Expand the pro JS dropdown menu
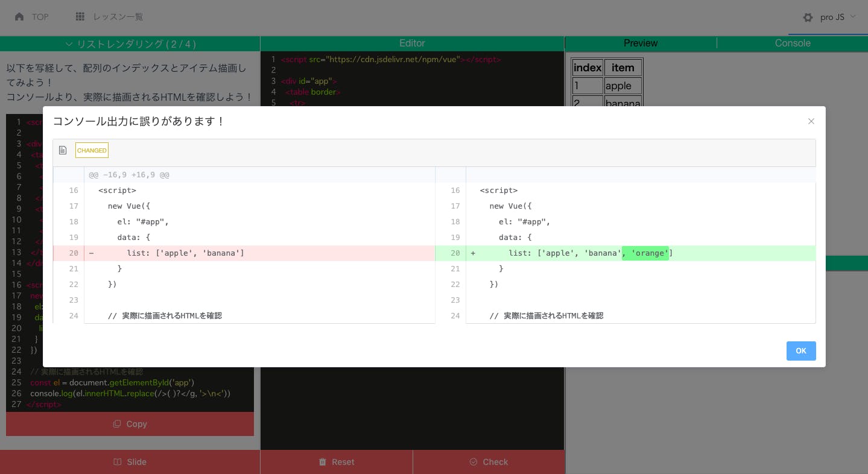Screen dimensions: 868x474 click(x=852, y=17)
